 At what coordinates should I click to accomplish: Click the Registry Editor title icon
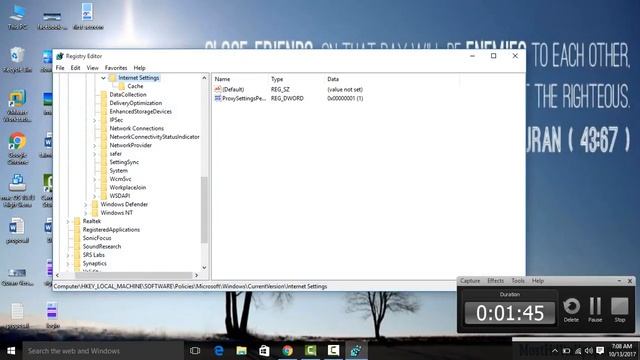[60, 56]
